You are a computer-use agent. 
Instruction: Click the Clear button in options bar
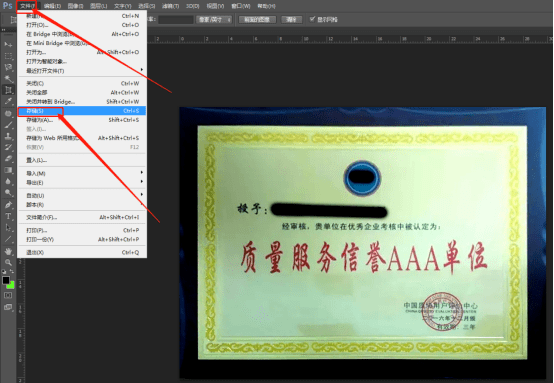click(x=291, y=19)
